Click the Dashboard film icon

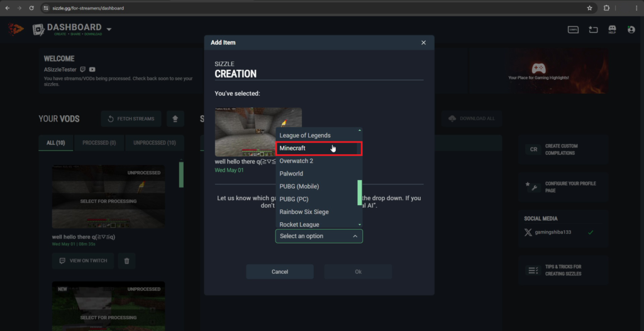click(38, 30)
